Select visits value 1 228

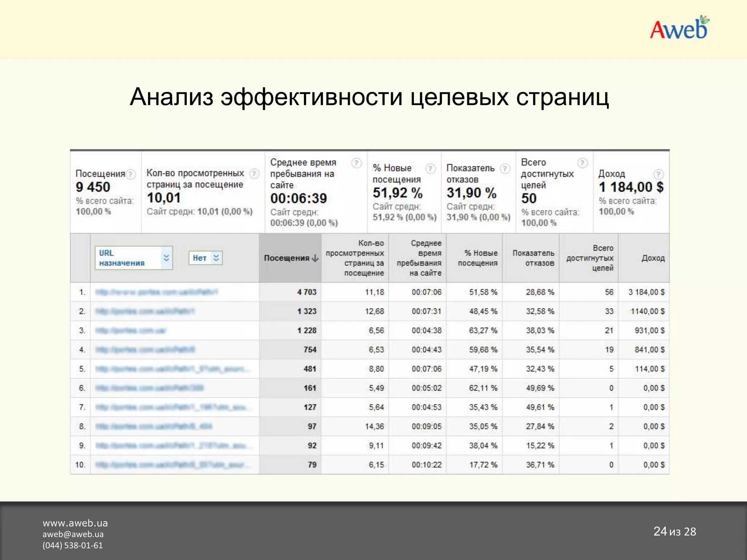click(x=307, y=331)
